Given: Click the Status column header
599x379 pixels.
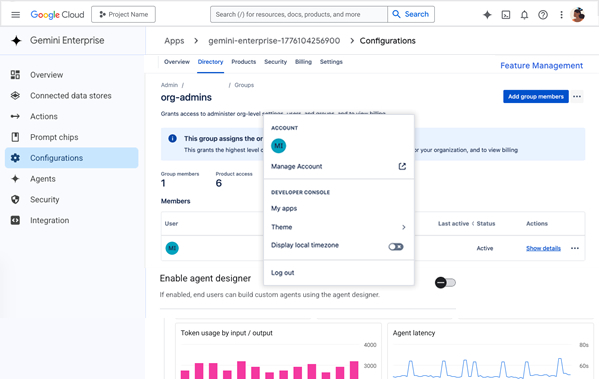Looking at the screenshot, I should (486, 224).
